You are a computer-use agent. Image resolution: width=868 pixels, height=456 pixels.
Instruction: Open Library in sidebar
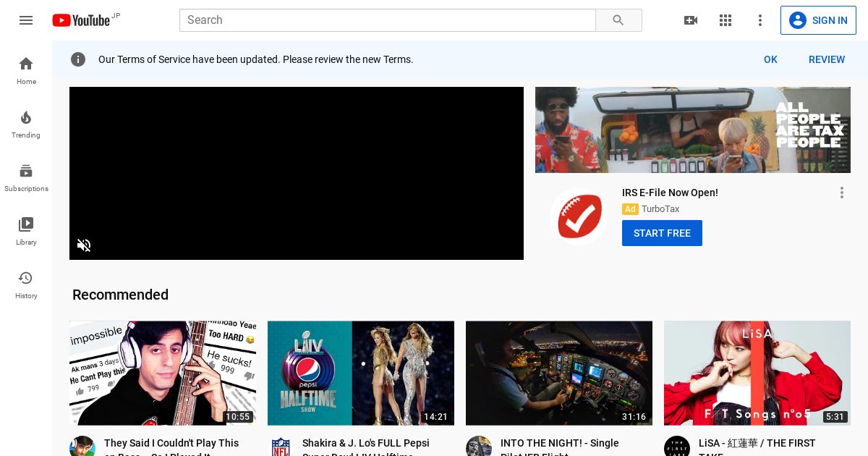(x=26, y=231)
